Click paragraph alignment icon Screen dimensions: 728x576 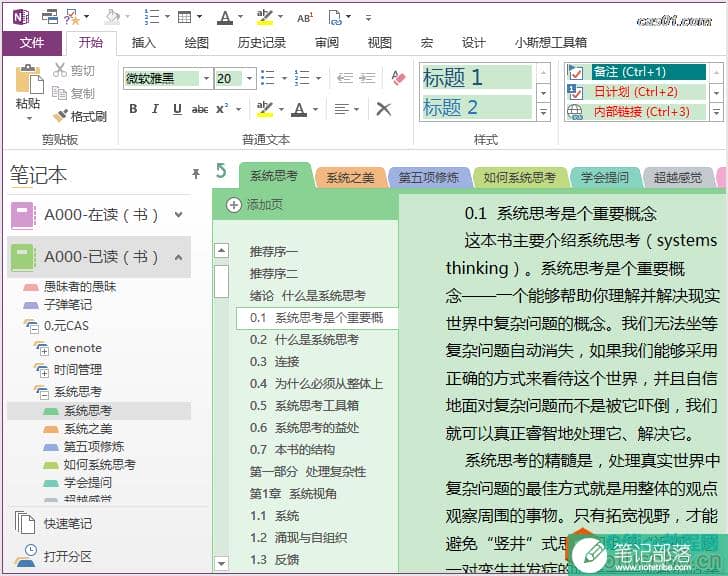[342, 109]
